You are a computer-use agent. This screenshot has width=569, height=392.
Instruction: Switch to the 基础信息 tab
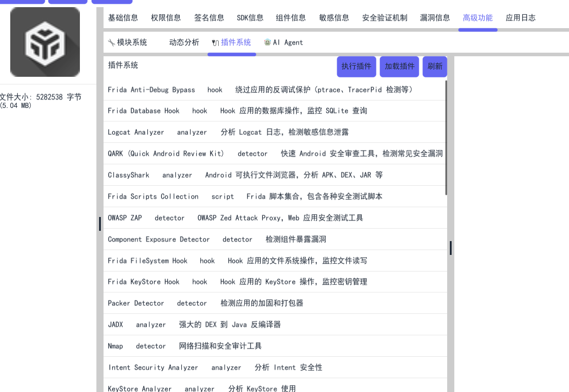coord(122,17)
